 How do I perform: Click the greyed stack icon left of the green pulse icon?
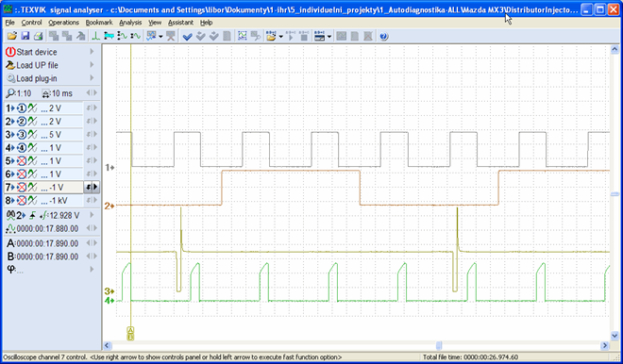coord(81,36)
